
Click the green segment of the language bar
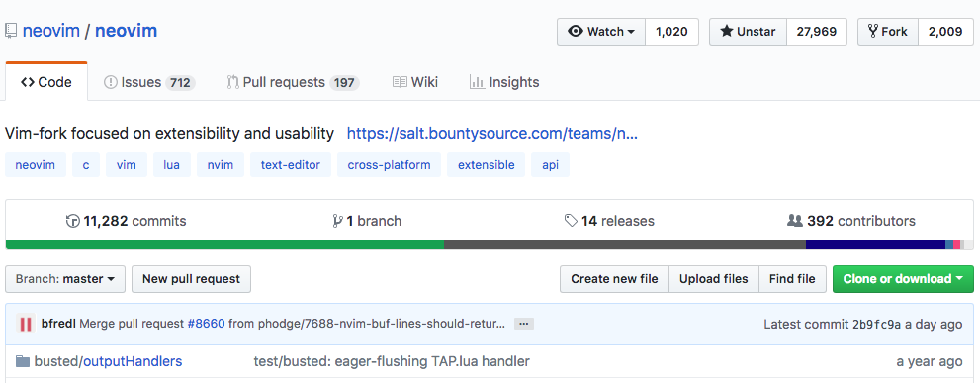(x=225, y=245)
